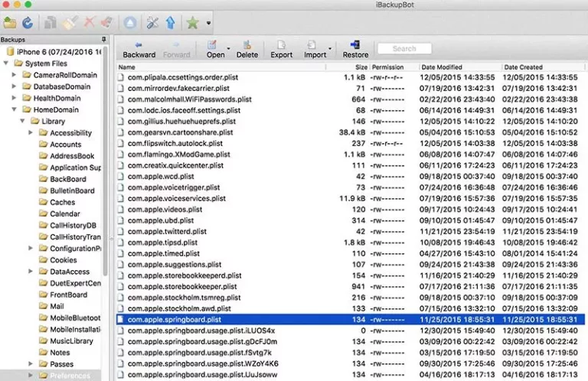Select com.apple.springboard.plist row
Screen dimensions: 588x381
tap(350, 320)
